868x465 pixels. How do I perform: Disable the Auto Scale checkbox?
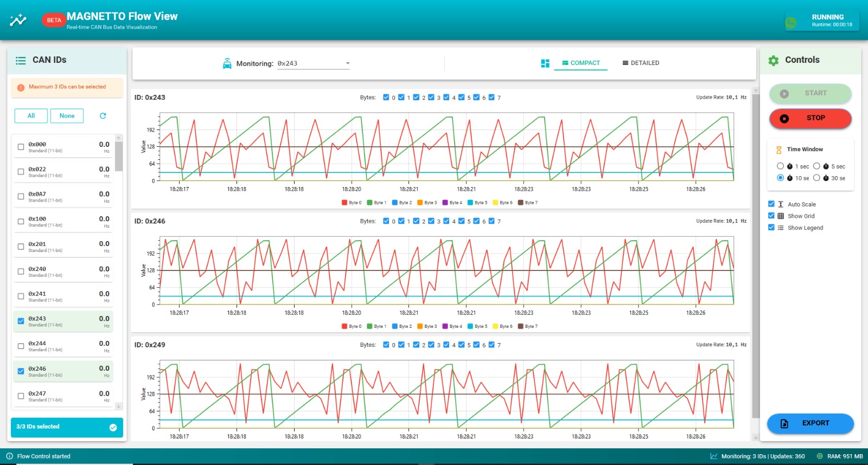771,204
